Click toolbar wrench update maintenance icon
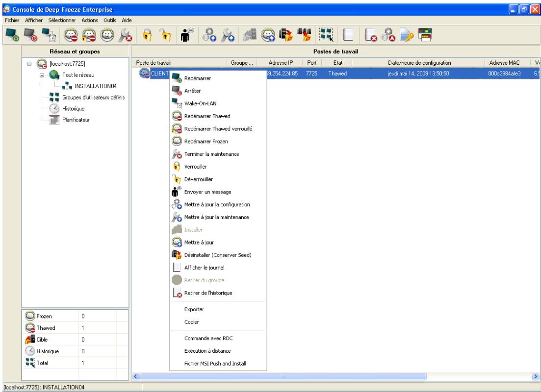 tap(228, 35)
